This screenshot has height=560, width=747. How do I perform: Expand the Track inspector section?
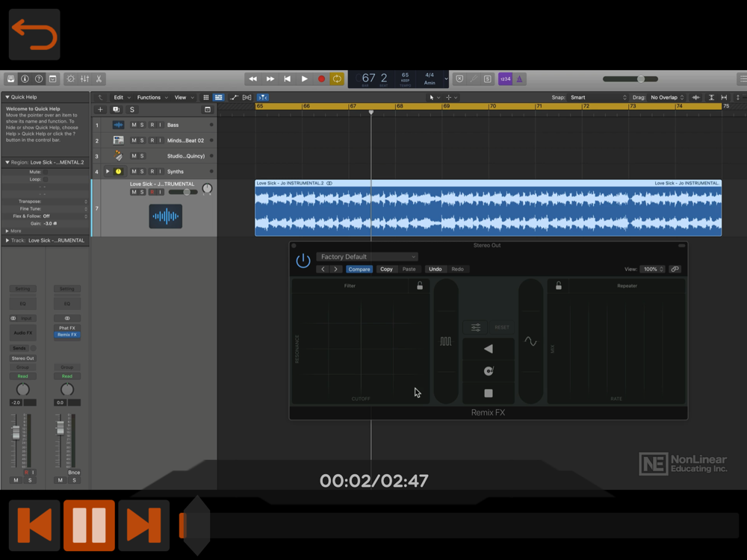[7, 240]
